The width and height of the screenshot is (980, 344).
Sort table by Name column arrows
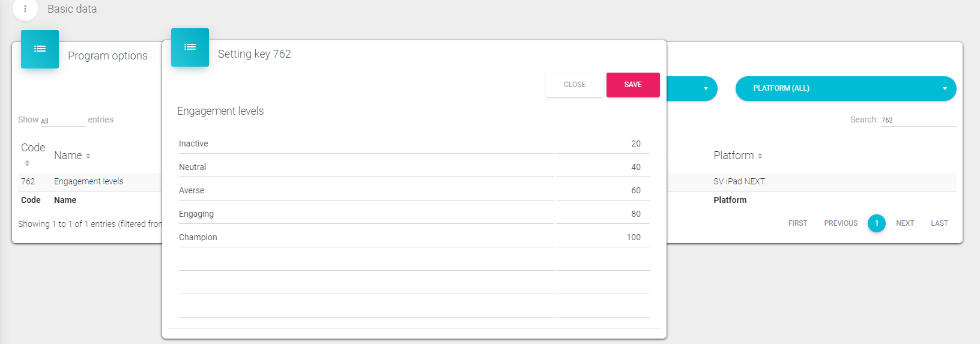coord(88,156)
